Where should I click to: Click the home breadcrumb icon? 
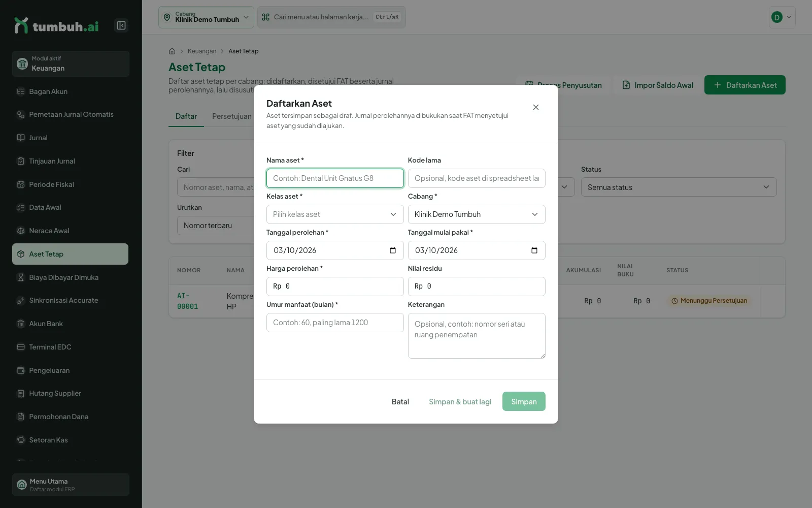tap(172, 51)
